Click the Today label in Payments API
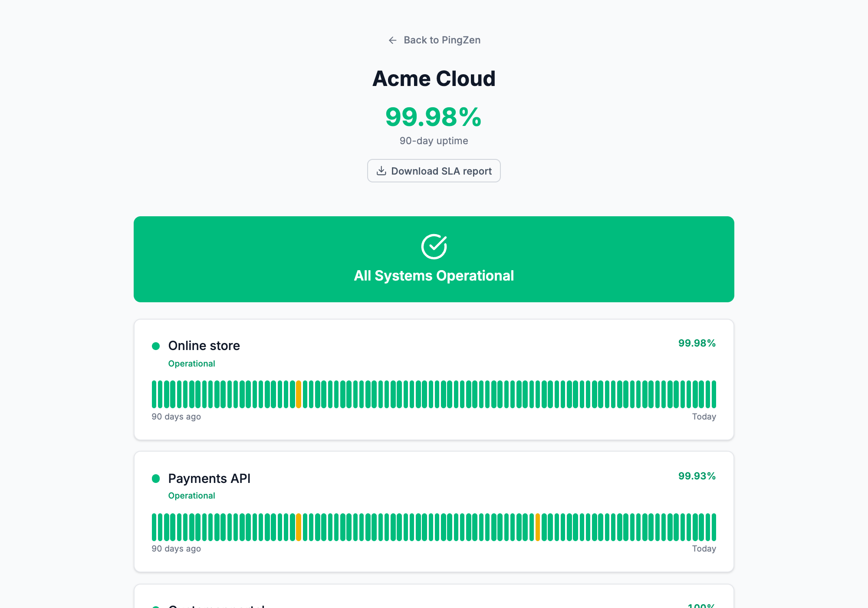Image resolution: width=868 pixels, height=608 pixels. [704, 549]
